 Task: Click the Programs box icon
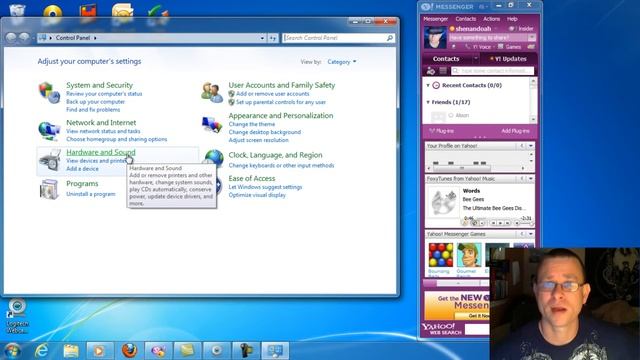49,189
